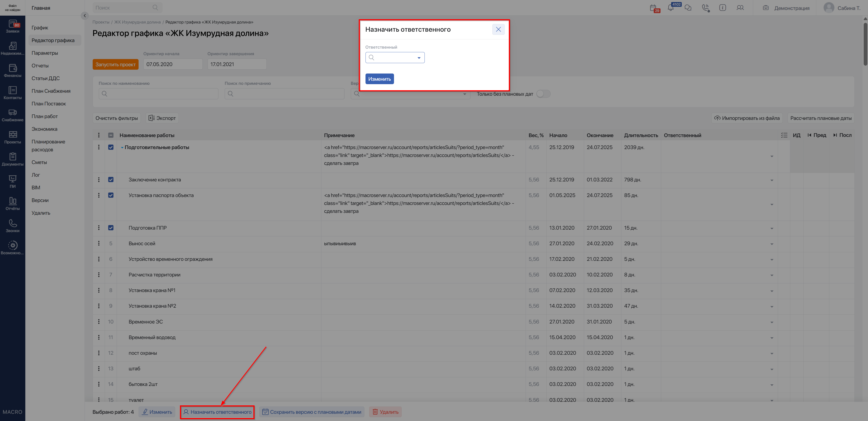Click the Поиск по наименованию field
The width and height of the screenshot is (868, 421).
click(x=158, y=94)
